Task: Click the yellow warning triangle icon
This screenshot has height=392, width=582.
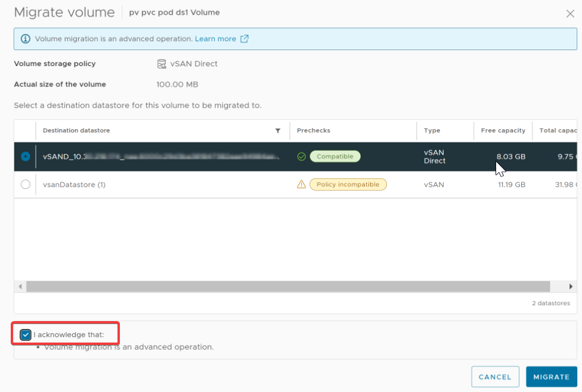Action: tap(302, 185)
